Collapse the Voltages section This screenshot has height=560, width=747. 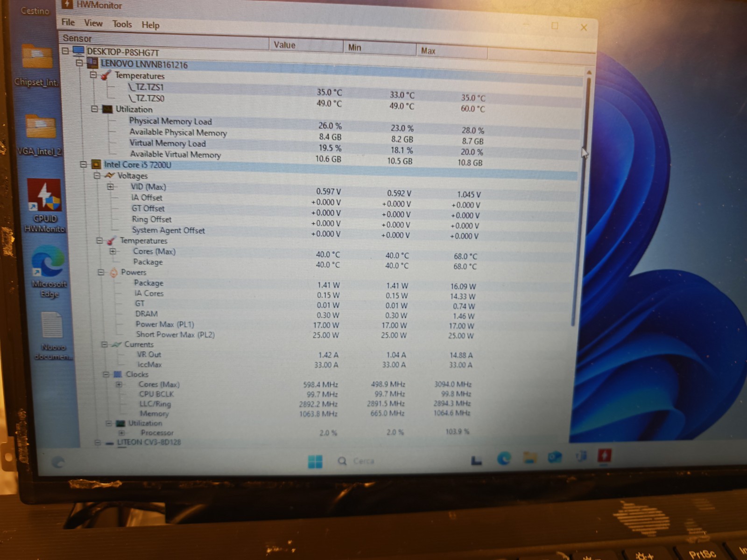tap(97, 175)
